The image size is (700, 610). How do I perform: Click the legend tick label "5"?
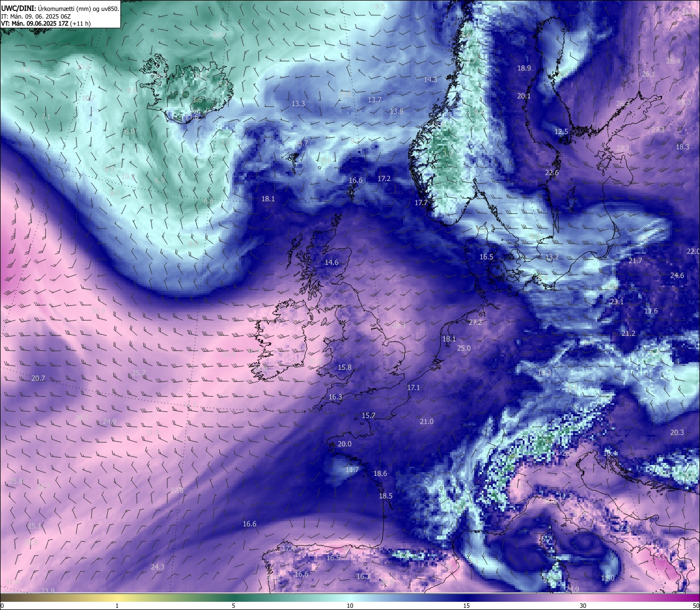234,606
